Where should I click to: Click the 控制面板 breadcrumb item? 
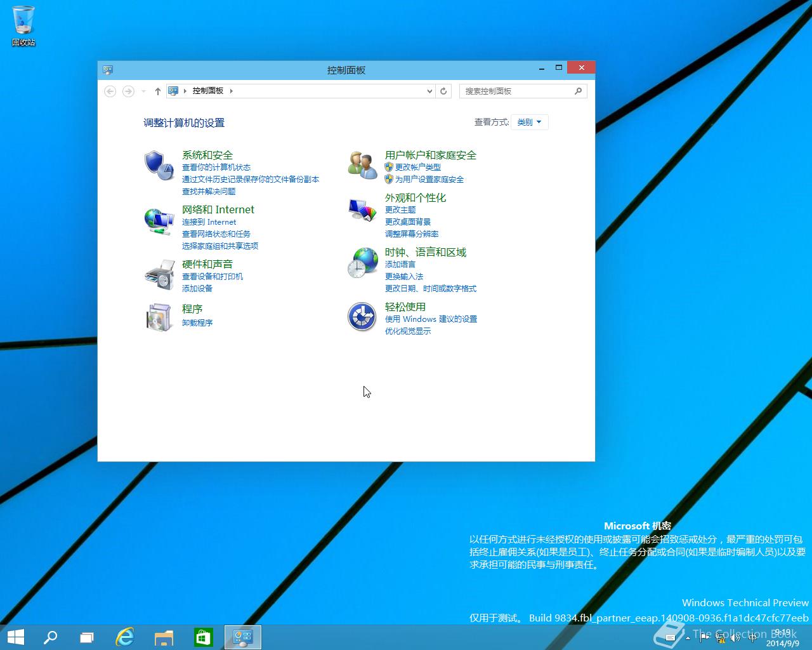point(208,91)
